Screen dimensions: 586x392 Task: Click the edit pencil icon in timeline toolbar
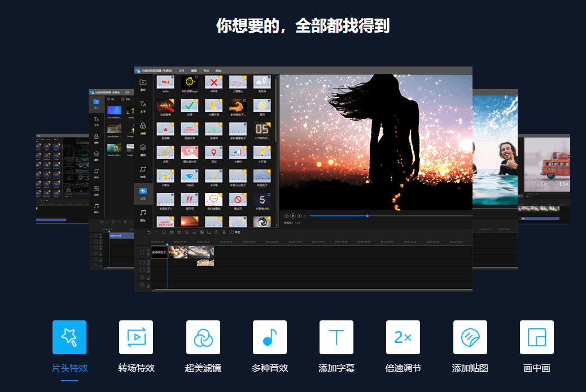tap(164, 232)
